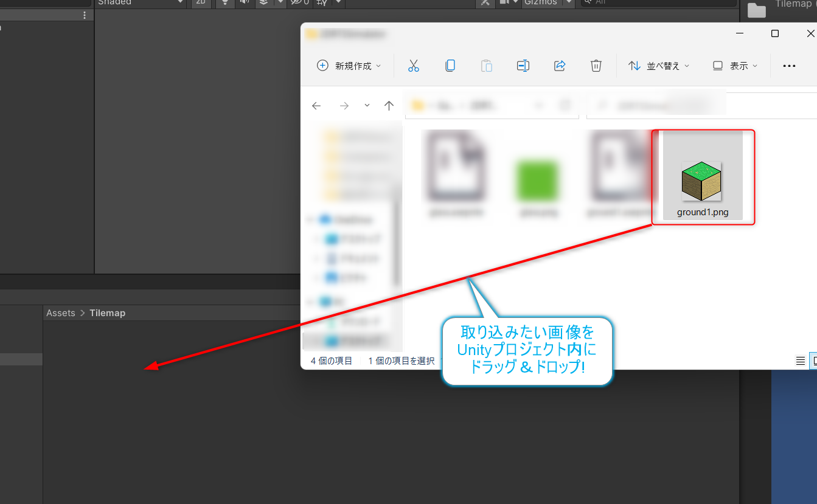Open the 新規作成 menu in Explorer
Image resolution: width=817 pixels, height=504 pixels.
pos(348,66)
